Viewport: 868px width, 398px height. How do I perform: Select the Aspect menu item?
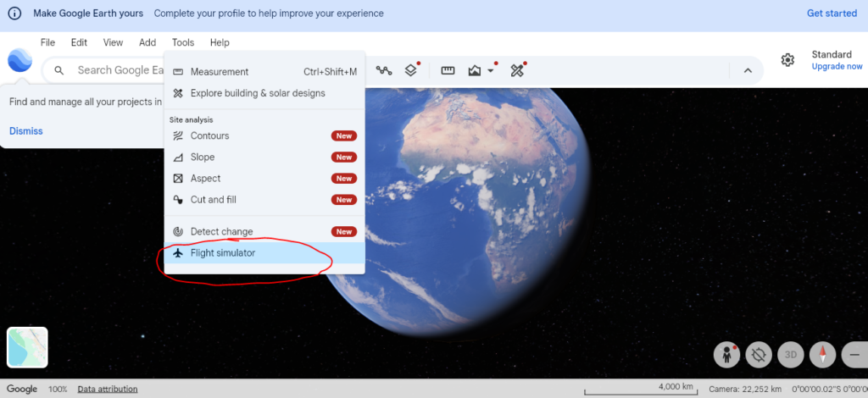coord(264,179)
